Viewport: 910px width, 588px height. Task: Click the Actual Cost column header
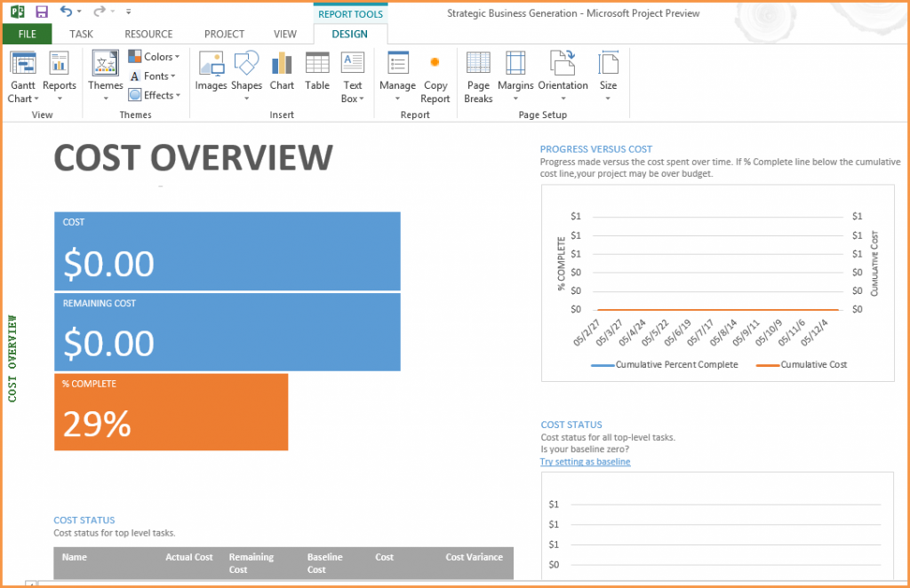(189, 557)
